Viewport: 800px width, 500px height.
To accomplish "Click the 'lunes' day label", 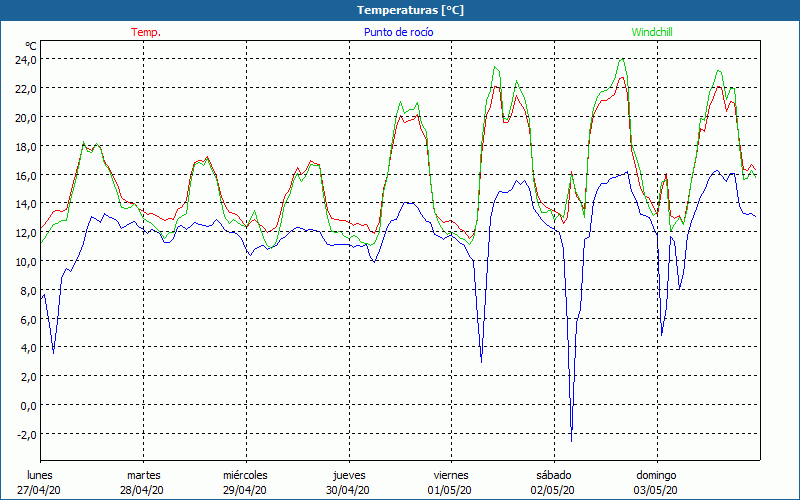I will coord(40,475).
